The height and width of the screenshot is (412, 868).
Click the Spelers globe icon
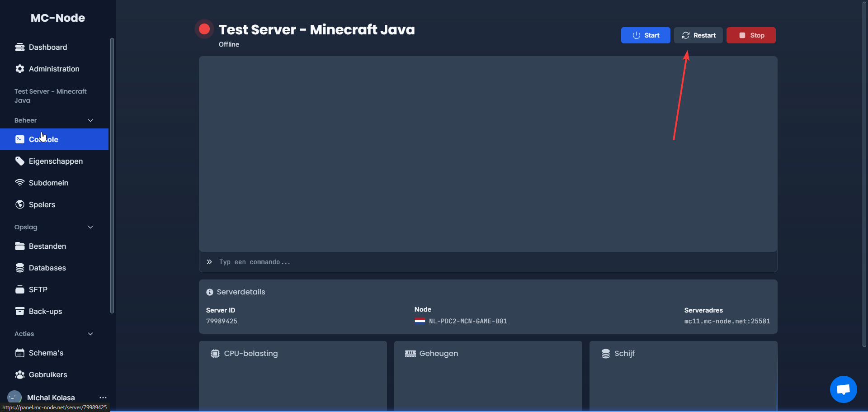click(x=19, y=204)
